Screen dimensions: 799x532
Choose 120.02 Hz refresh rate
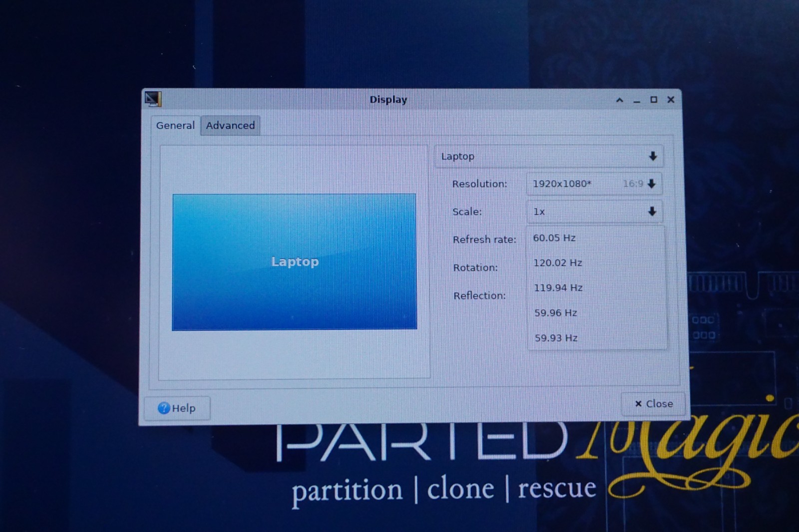tap(597, 263)
